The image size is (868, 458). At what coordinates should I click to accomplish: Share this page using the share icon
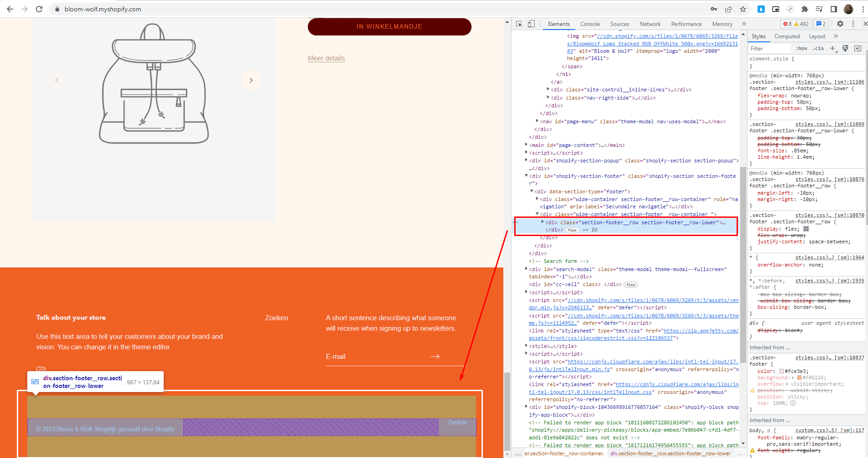pyautogui.click(x=728, y=9)
